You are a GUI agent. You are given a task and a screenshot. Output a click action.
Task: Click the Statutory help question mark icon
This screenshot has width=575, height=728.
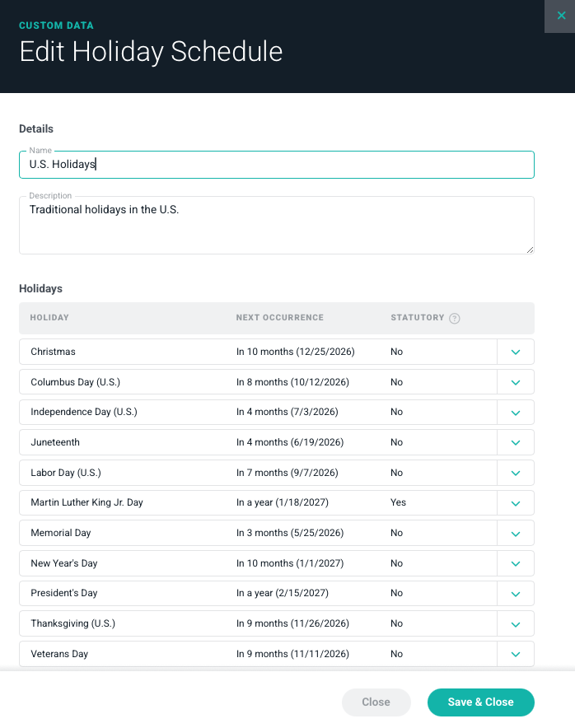coord(455,319)
